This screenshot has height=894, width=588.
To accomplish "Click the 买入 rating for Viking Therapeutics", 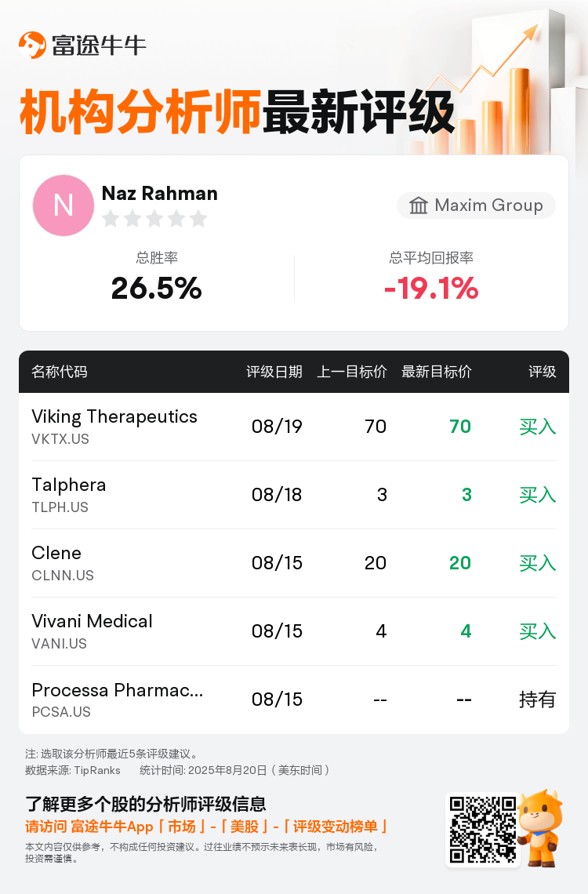I will click(537, 427).
